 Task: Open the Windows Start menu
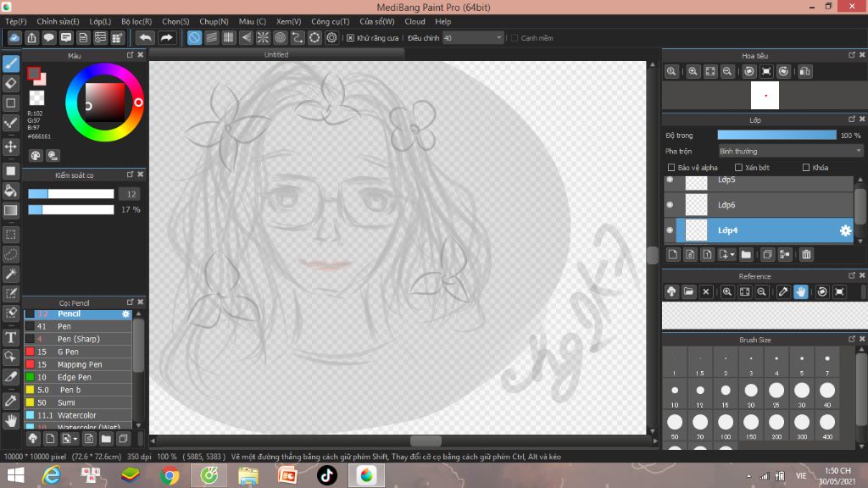[15, 475]
